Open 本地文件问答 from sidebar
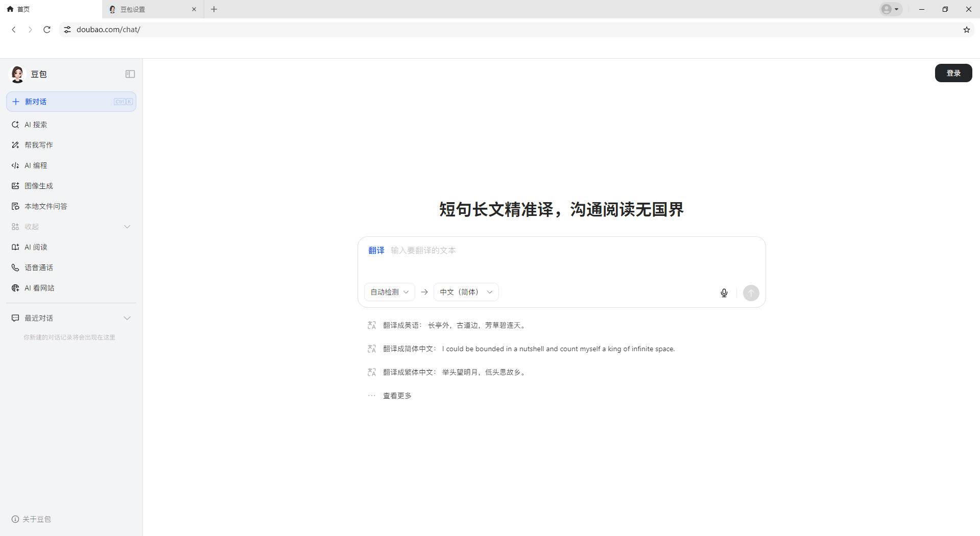This screenshot has height=536, width=980. click(x=45, y=206)
